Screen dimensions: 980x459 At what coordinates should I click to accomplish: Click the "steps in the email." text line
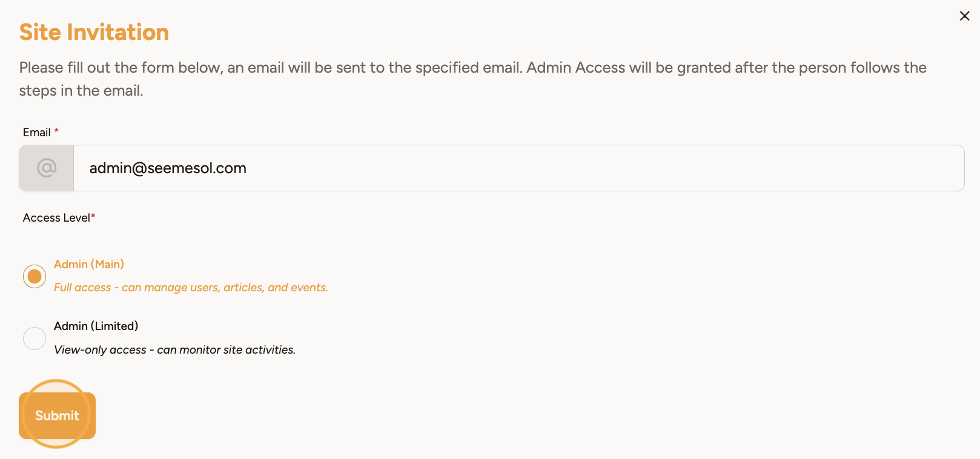tap(81, 91)
